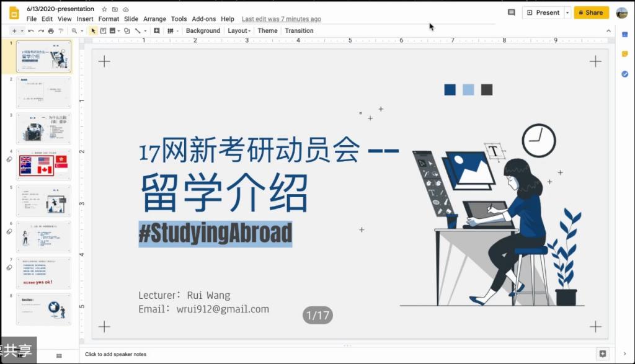This screenshot has width=635, height=364.
Task: Select the Shape tool
Action: (x=127, y=30)
